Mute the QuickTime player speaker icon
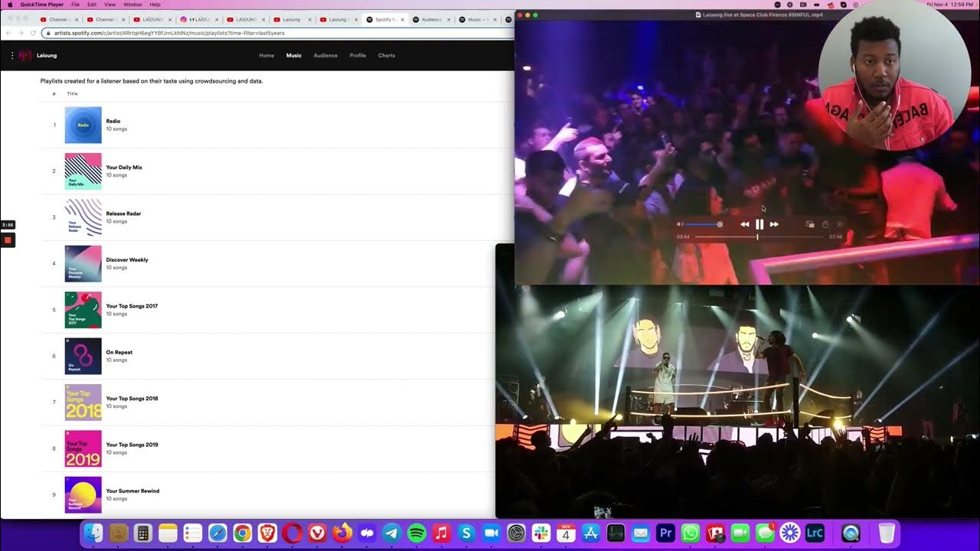This screenshot has height=551, width=980. click(x=680, y=224)
